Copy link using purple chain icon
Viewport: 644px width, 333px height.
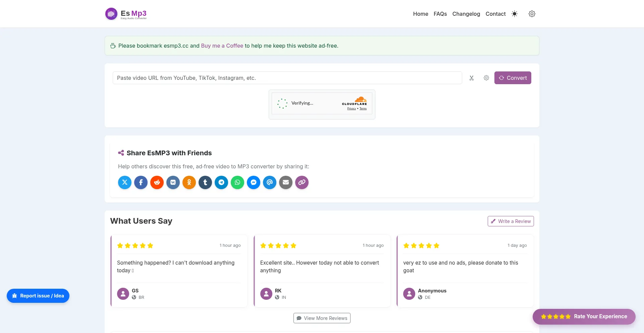click(302, 182)
